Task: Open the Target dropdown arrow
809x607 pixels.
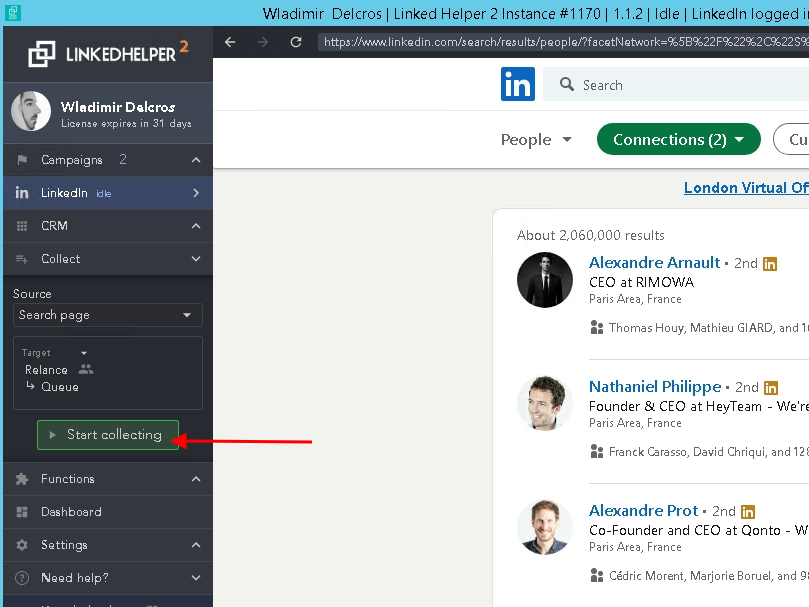Action: coord(84,353)
